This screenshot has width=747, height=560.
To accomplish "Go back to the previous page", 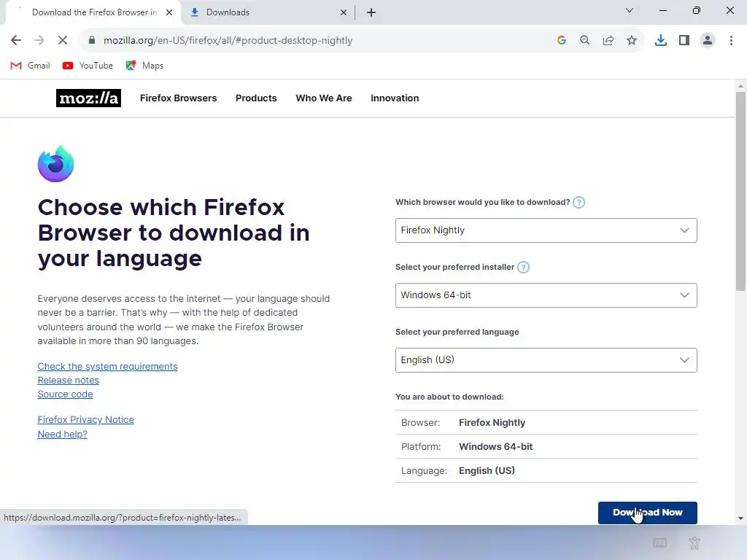I will 16,41.
